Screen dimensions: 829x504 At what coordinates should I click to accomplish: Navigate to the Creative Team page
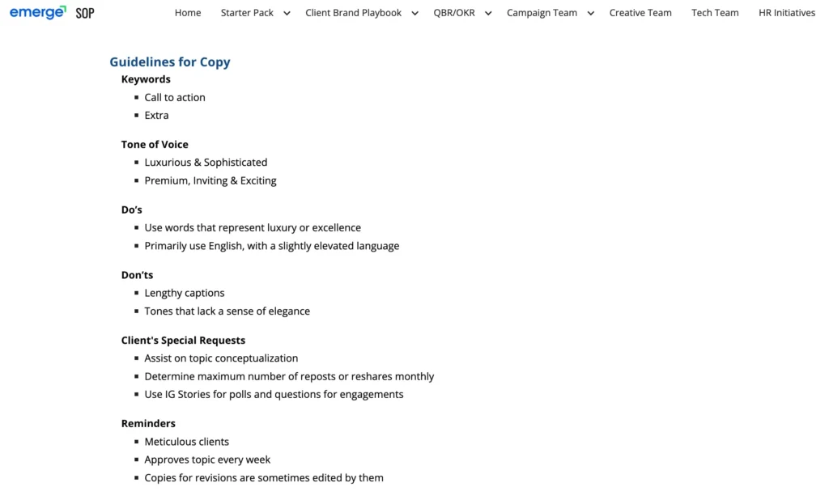[640, 13]
